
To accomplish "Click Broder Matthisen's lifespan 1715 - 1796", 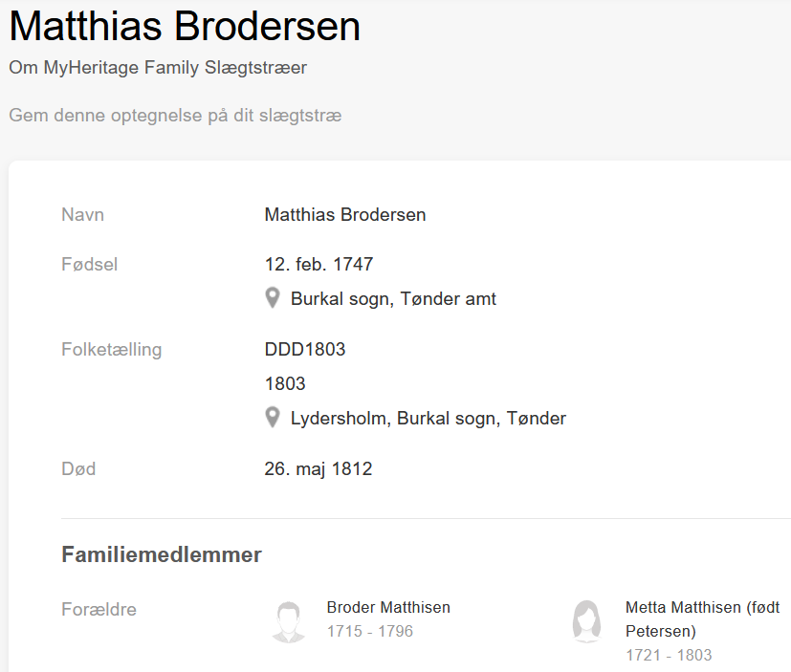I will 370,632.
